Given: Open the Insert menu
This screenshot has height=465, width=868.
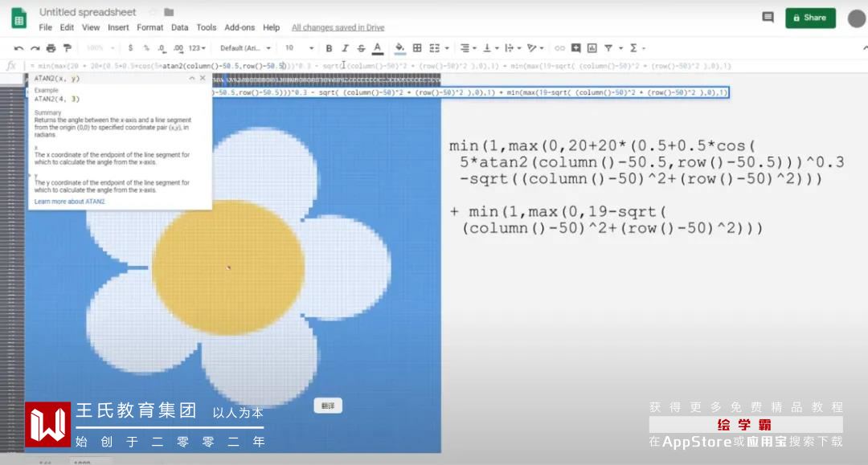Looking at the screenshot, I should (118, 27).
